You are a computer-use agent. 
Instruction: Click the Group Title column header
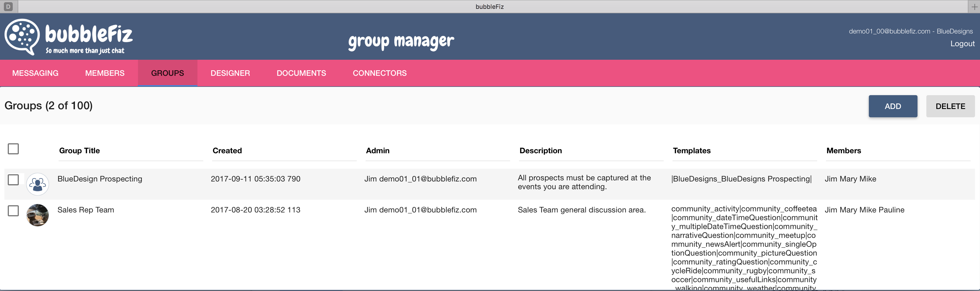coord(80,151)
